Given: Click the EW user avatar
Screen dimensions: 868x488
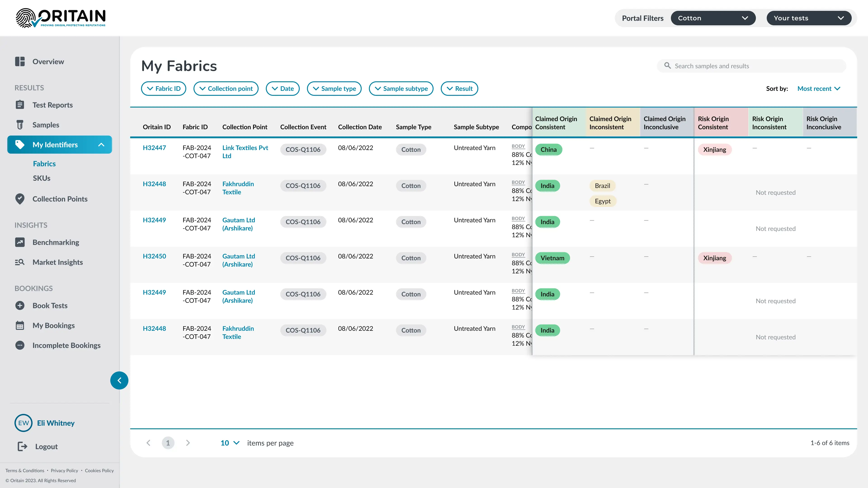Looking at the screenshot, I should point(24,423).
